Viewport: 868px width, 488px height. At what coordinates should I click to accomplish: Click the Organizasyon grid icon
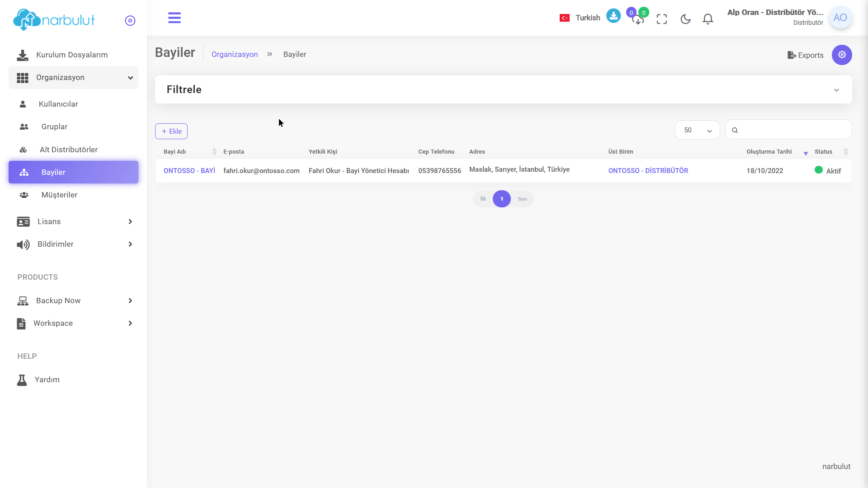[23, 78]
